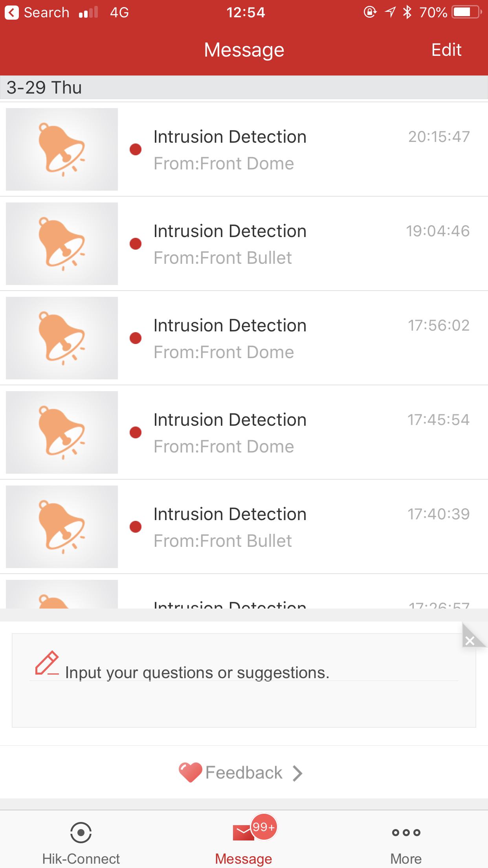Tap the unread red dot at 19:04:46
The image size is (488, 868).
pos(136,244)
